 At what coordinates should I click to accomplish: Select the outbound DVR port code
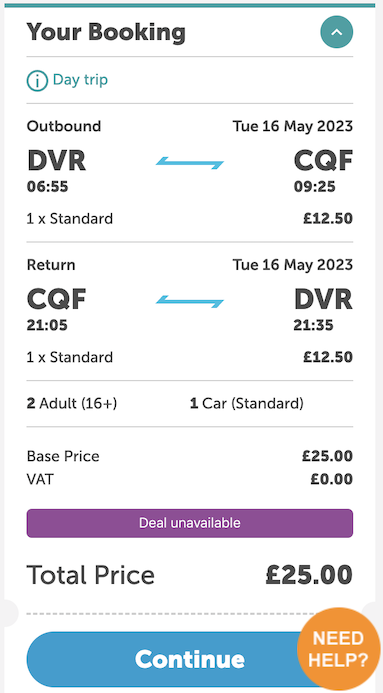tap(57, 160)
